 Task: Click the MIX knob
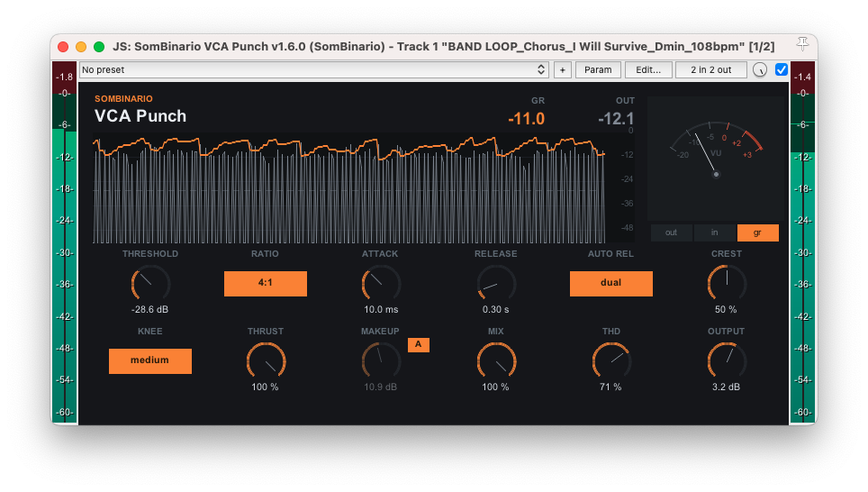496,362
